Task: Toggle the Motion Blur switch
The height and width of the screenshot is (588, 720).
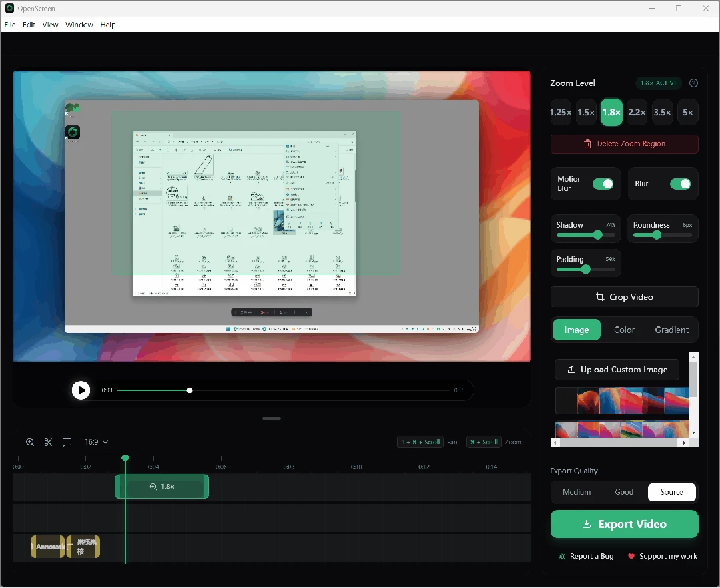Action: tap(603, 184)
